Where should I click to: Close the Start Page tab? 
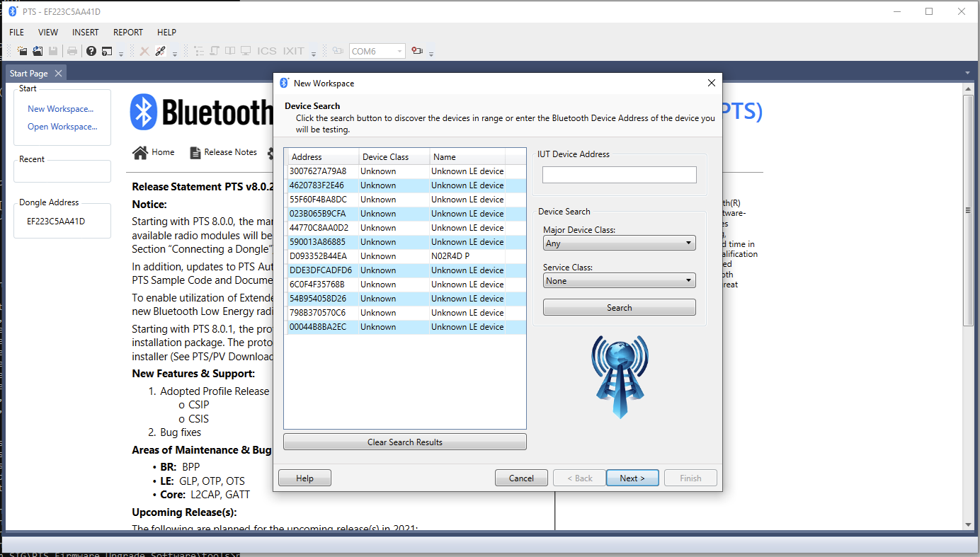click(58, 74)
